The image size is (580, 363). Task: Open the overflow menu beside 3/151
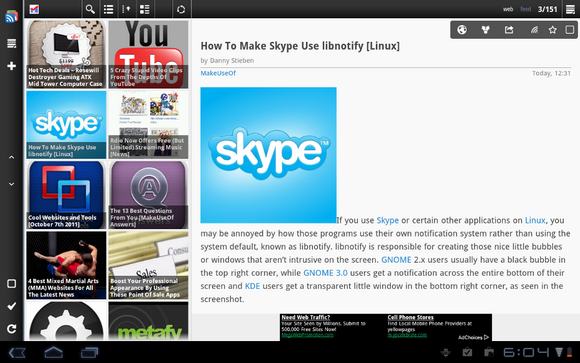pyautogui.click(x=570, y=9)
